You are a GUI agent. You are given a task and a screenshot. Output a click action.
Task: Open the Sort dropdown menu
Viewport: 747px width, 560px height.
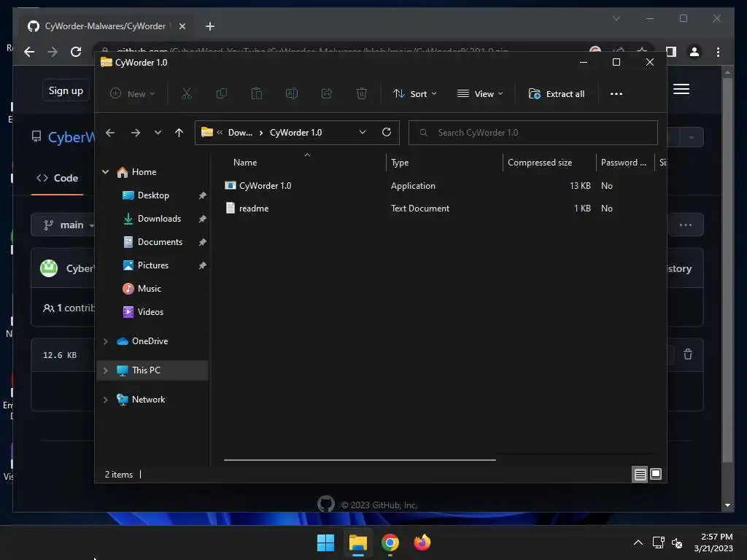point(415,94)
